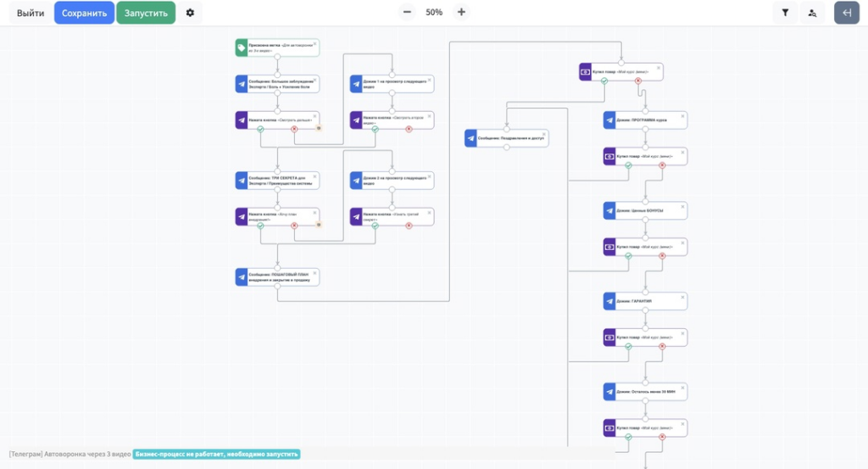Delete Дожим: ГАРАНТИЯ node via its X

682,298
